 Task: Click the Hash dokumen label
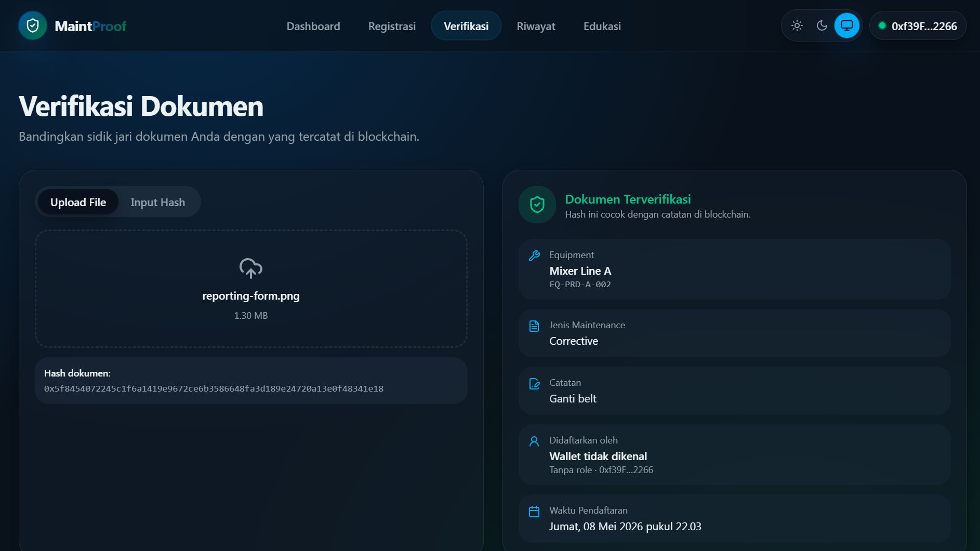point(77,373)
